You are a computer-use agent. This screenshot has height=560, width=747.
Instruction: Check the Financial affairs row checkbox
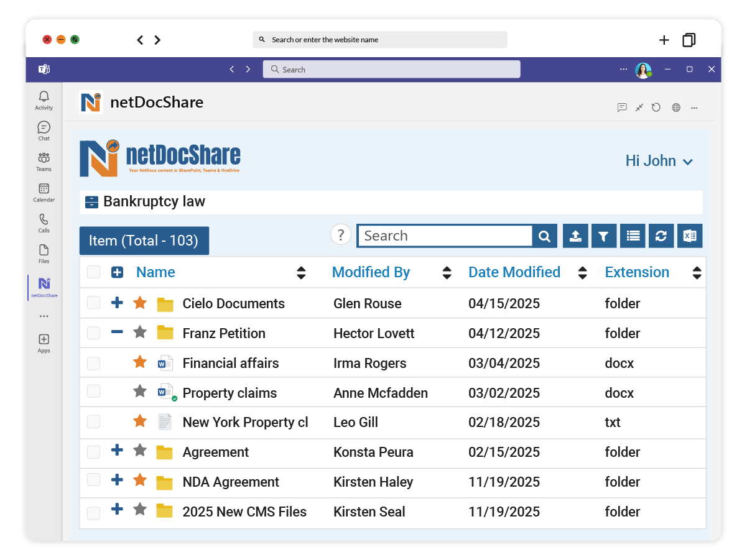(93, 363)
